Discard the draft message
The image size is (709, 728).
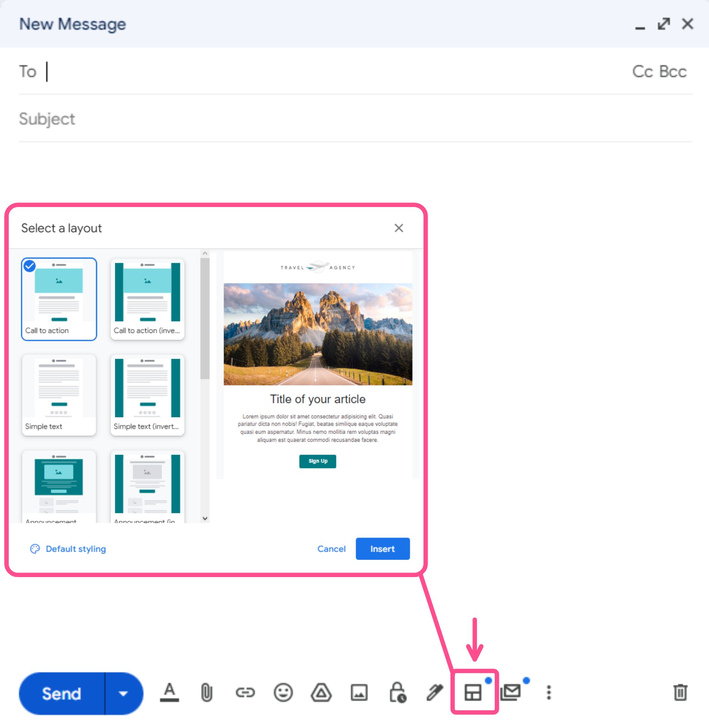click(x=681, y=693)
